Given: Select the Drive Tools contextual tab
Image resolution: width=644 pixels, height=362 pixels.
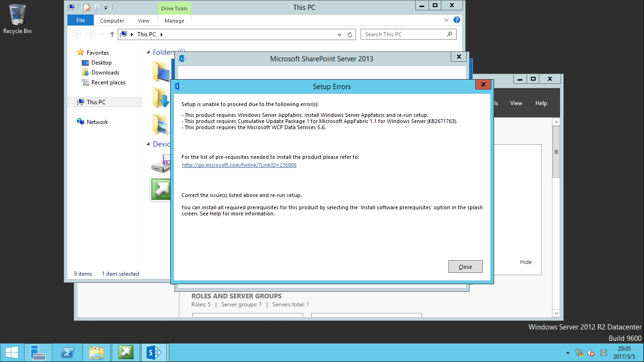Looking at the screenshot, I should (174, 8).
